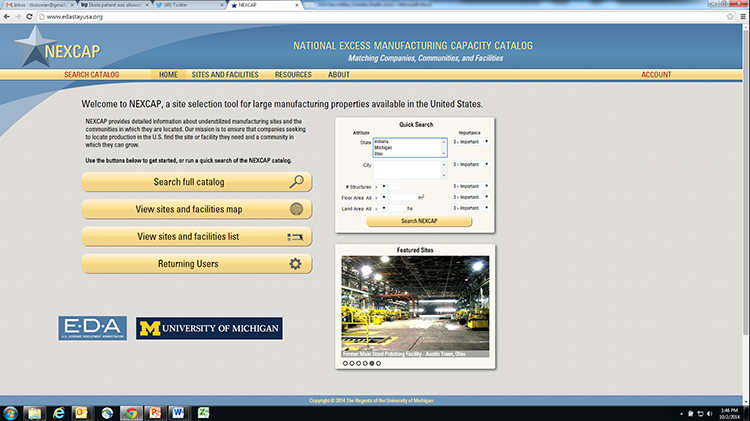Switch to Chrome taskbar icon
The width and height of the screenshot is (750, 421).
[x=131, y=413]
